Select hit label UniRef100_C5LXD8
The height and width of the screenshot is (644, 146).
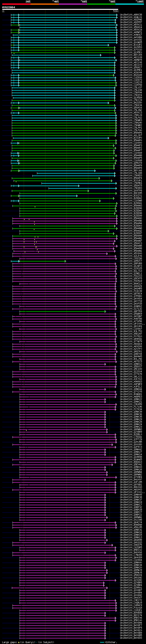click(131, 173)
